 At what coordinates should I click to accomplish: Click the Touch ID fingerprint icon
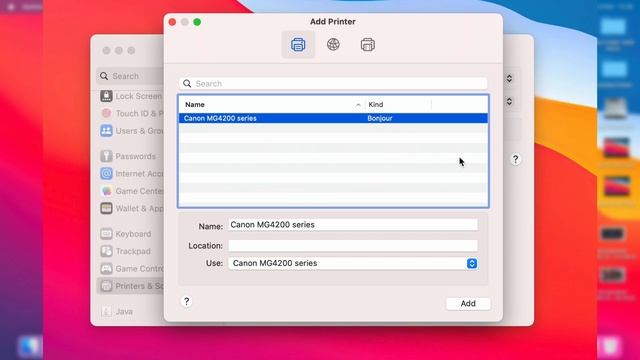(x=106, y=113)
